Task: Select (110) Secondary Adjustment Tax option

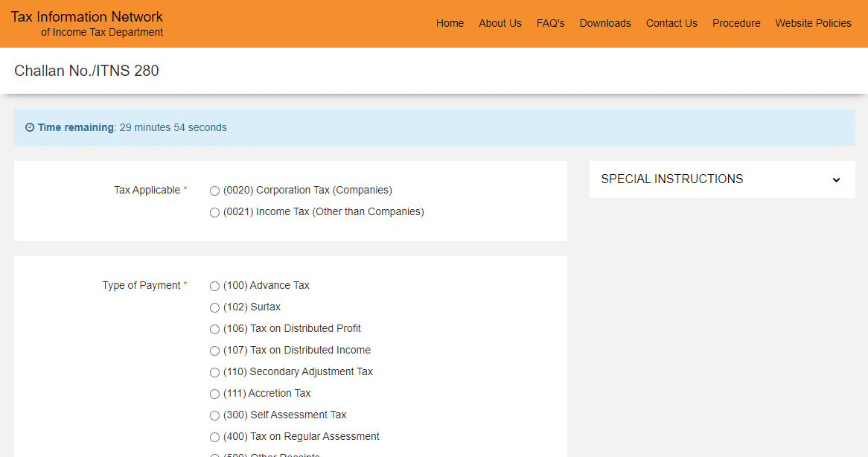Action: coord(215,372)
